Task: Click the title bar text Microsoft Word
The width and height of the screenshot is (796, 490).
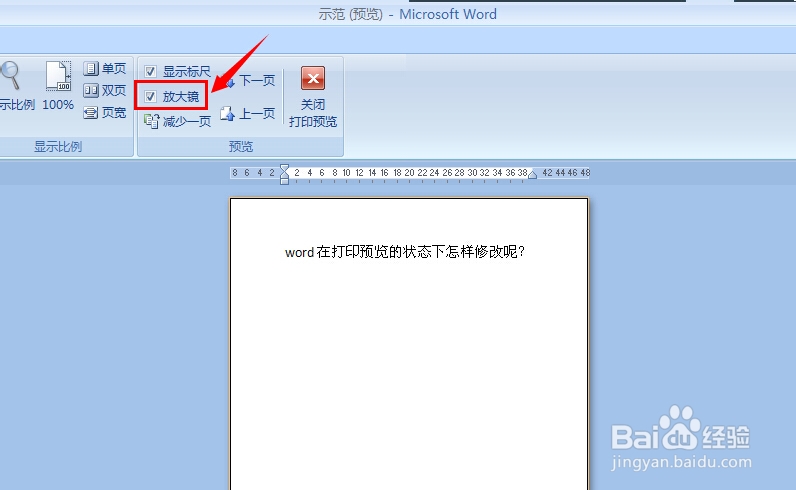Action: click(448, 14)
